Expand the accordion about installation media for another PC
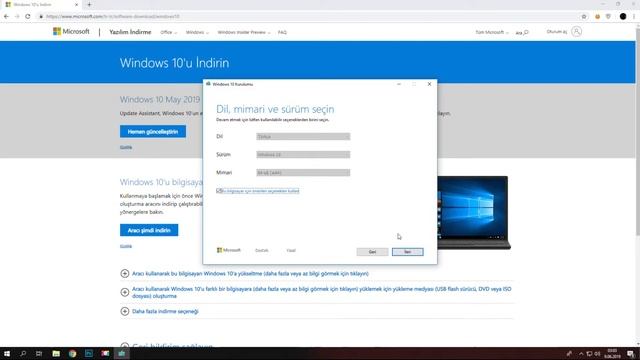 click(125, 292)
